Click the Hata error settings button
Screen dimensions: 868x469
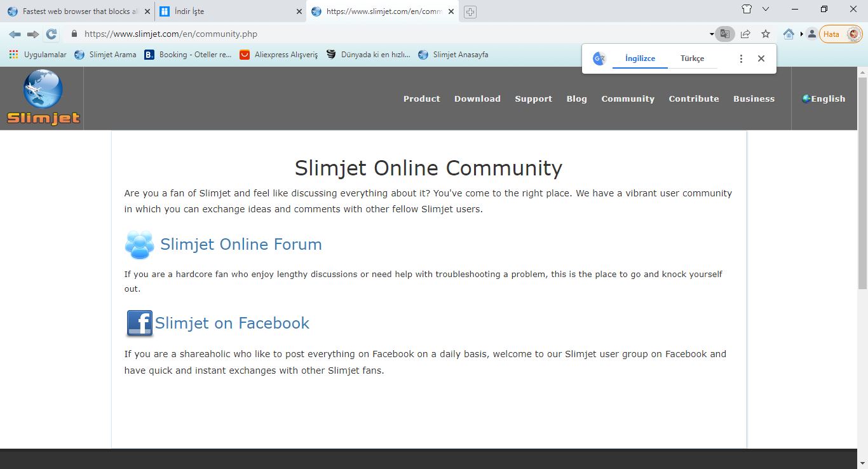(841, 34)
